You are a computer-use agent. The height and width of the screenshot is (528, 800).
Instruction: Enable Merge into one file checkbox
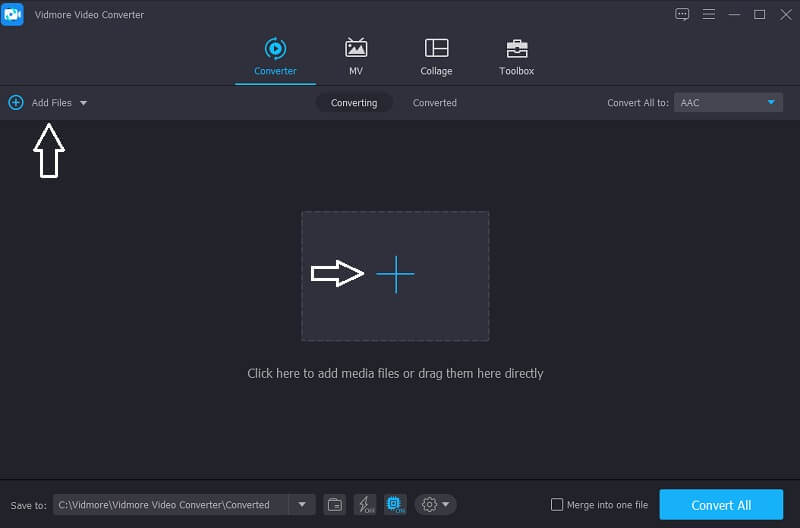tap(557, 505)
